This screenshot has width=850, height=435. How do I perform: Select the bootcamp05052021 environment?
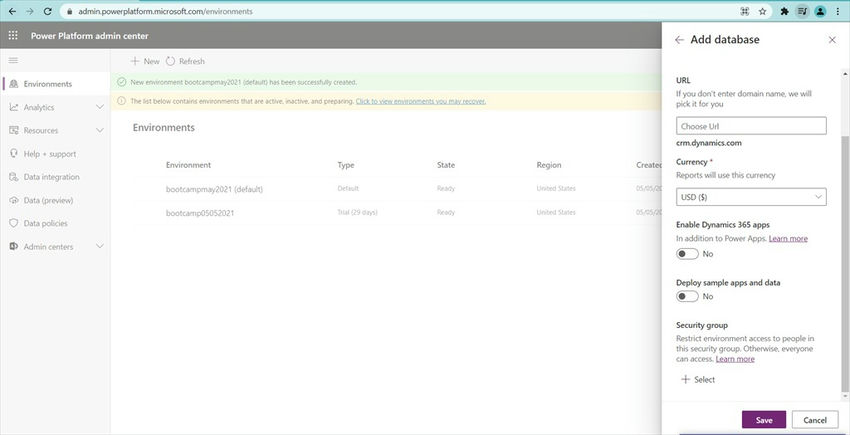click(199, 213)
